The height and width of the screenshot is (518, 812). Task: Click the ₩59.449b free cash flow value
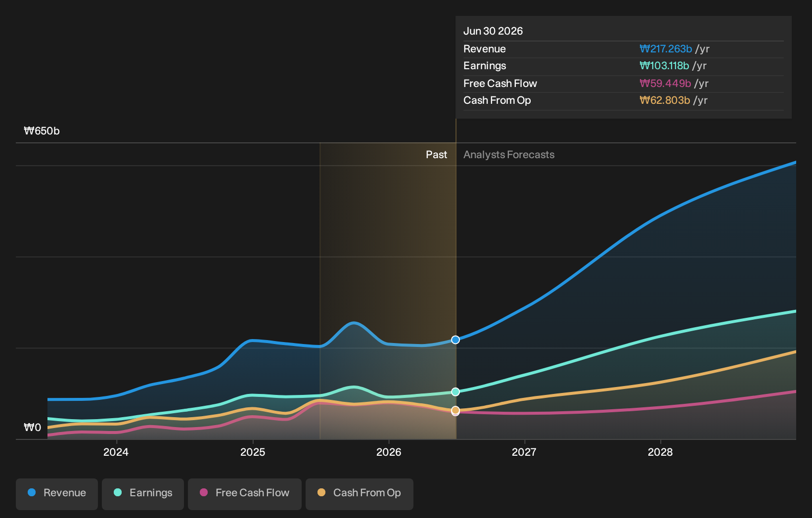pos(665,84)
